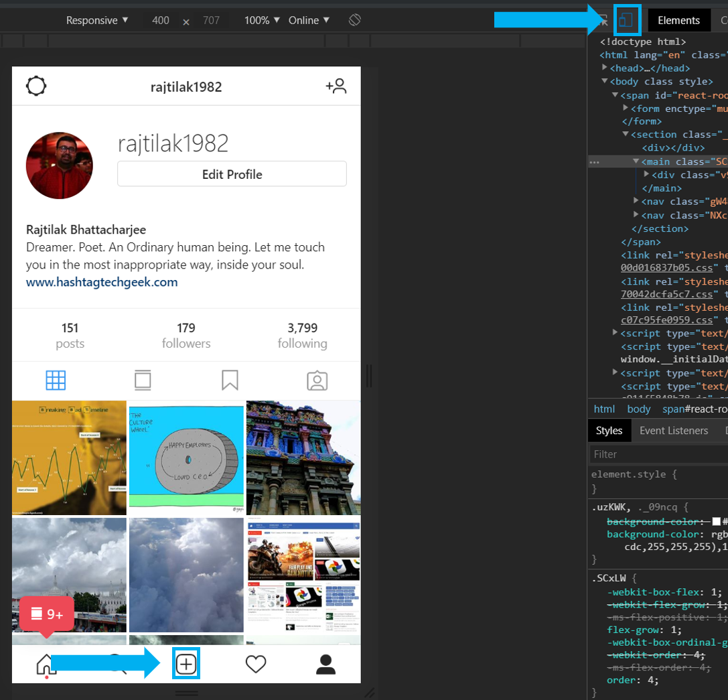Switch to the Event Listeners tab
Viewport: 728px width, 700px height.
tap(673, 430)
